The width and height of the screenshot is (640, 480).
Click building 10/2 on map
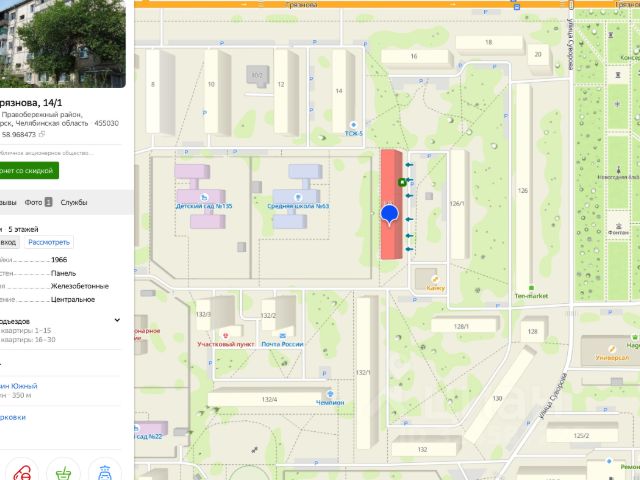click(257, 75)
